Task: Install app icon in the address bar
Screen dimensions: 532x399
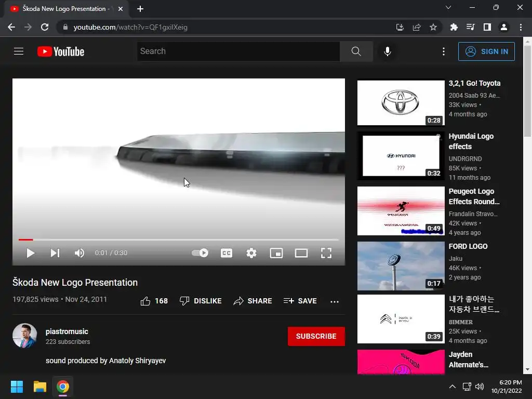Action: [x=400, y=27]
